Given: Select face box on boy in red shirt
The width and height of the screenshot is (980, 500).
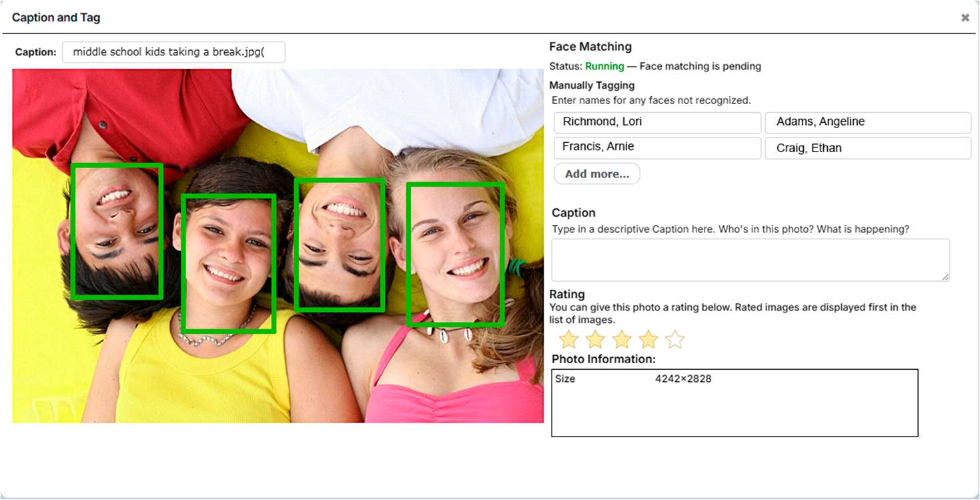Looking at the screenshot, I should tap(117, 230).
